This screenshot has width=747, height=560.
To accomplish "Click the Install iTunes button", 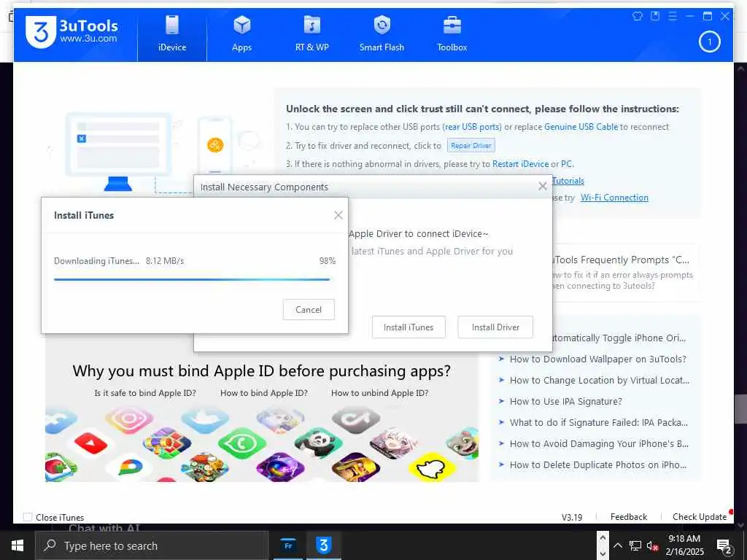I will 409,327.
